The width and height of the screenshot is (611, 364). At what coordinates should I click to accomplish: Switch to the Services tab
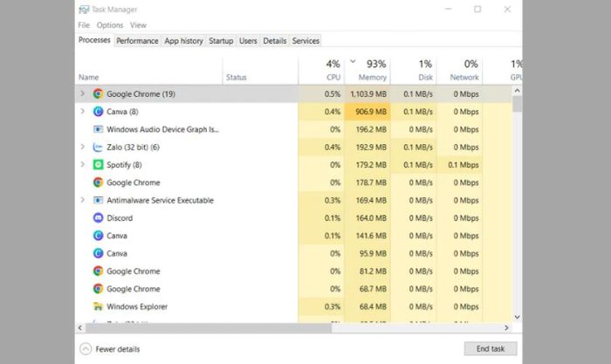(305, 41)
